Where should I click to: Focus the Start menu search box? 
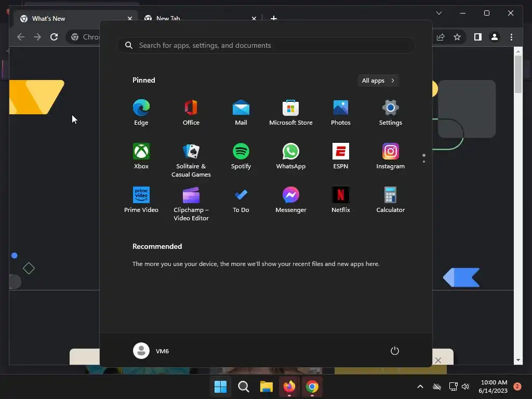(x=266, y=45)
